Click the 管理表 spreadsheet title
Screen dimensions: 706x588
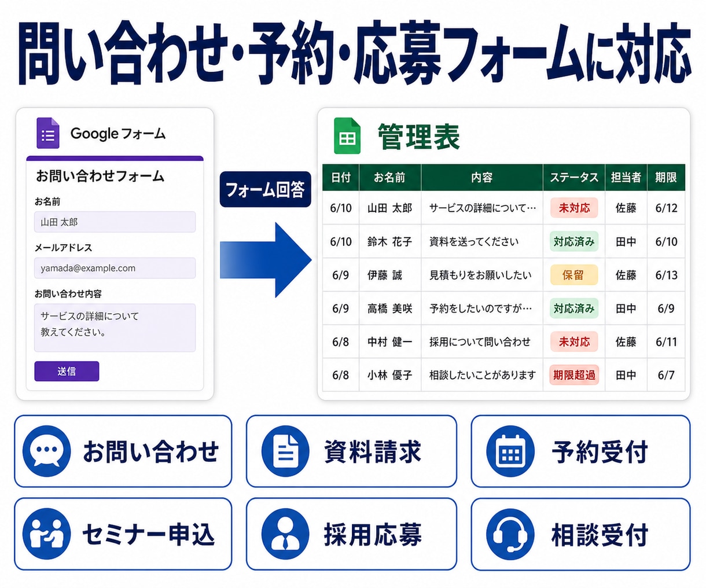(x=418, y=137)
